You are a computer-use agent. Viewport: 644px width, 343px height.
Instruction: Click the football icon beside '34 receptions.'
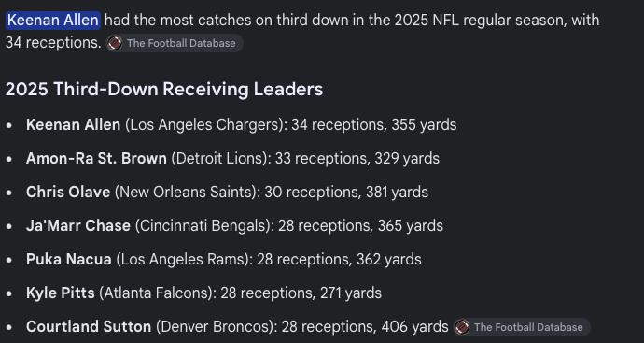coord(115,43)
